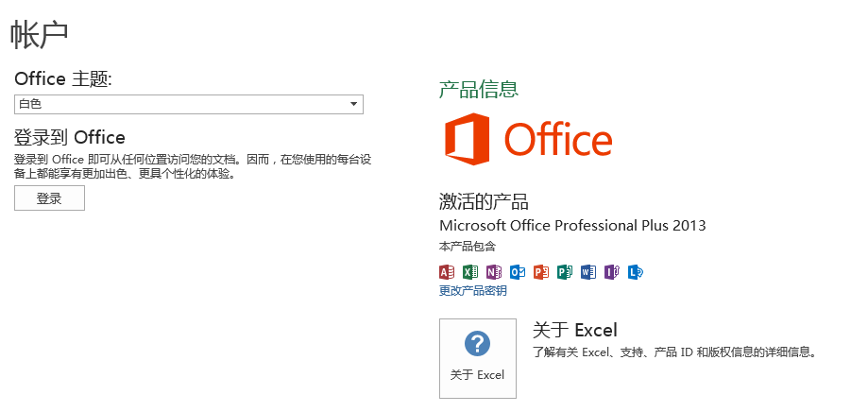The width and height of the screenshot is (868, 412).
Task: Click the Publisher product icon
Action: point(565,272)
